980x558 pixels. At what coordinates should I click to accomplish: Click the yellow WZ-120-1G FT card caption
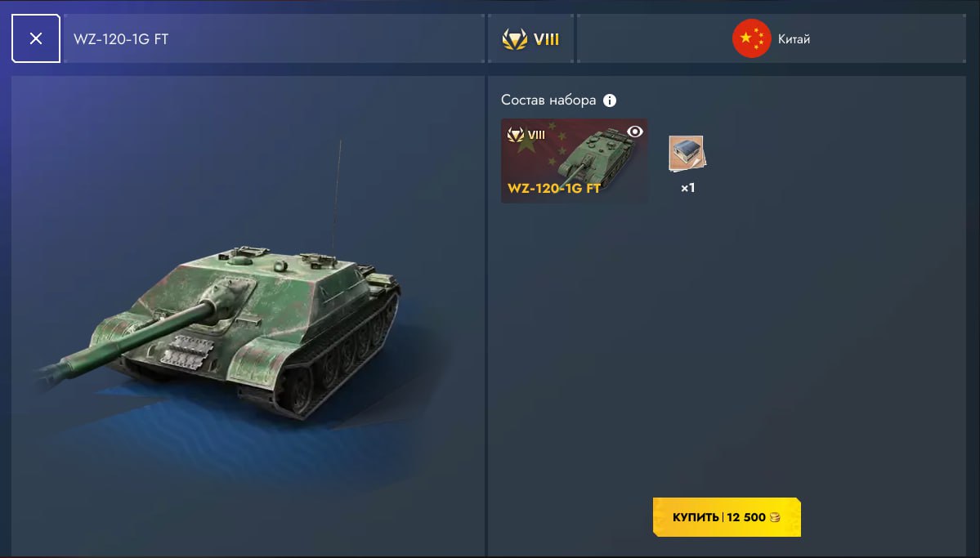pos(553,188)
